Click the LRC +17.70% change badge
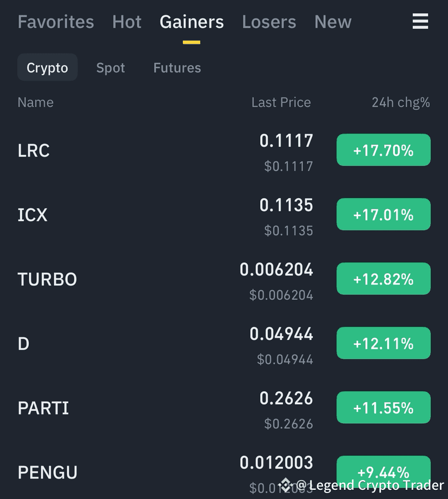The width and height of the screenshot is (448, 499). [384, 150]
